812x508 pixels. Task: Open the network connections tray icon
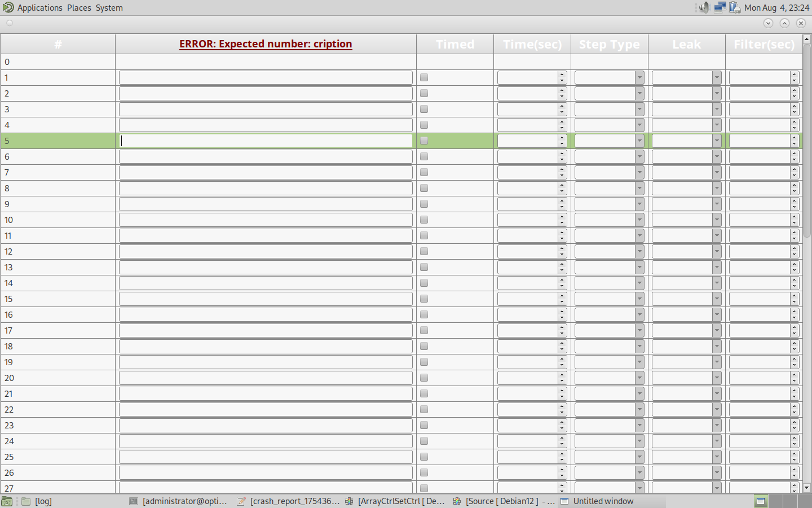point(720,7)
